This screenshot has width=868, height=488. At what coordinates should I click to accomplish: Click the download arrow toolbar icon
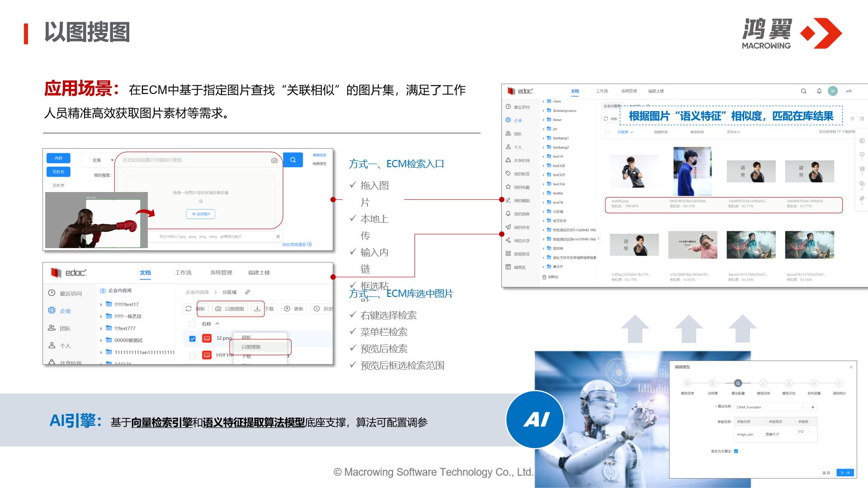pos(257,309)
